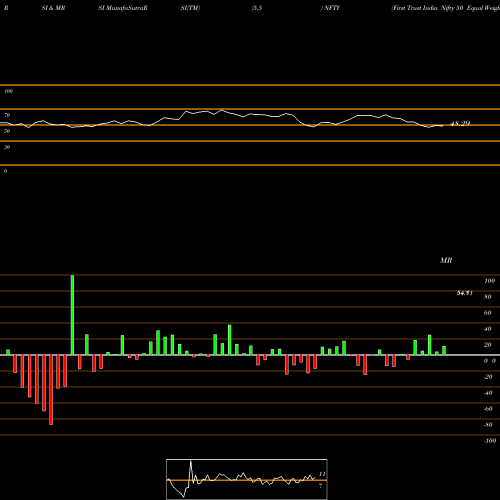Click the MR axis label 80

pyautogui.click(x=488, y=297)
